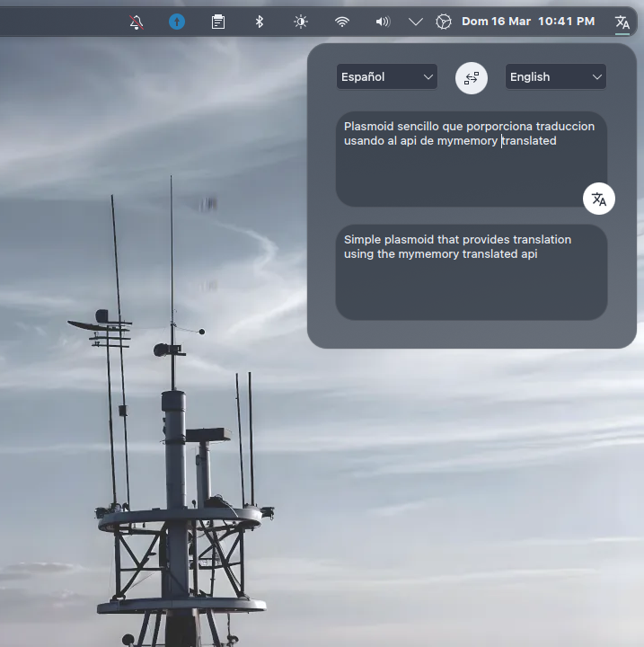Viewport: 644px width, 647px height.
Task: Expand hidden tray icons chevron
Action: click(416, 22)
